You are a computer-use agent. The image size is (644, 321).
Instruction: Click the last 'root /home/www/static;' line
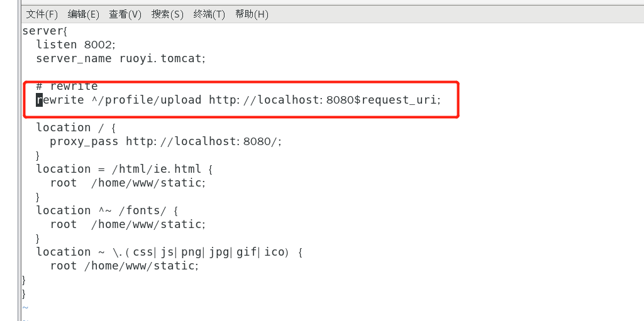[x=125, y=266]
